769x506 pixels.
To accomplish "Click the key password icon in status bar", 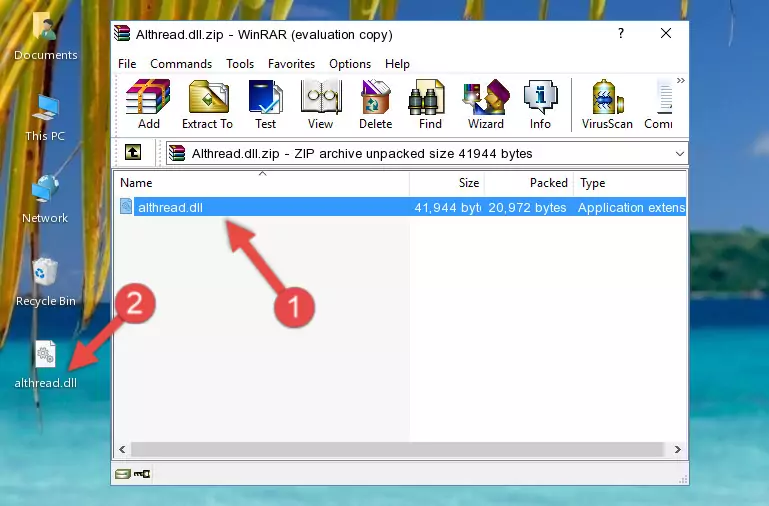I will pyautogui.click(x=142, y=474).
